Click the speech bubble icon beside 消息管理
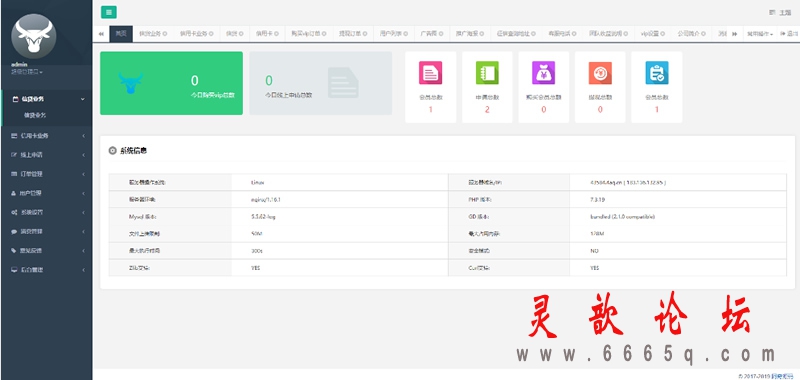The height and width of the screenshot is (380, 800). [x=14, y=232]
